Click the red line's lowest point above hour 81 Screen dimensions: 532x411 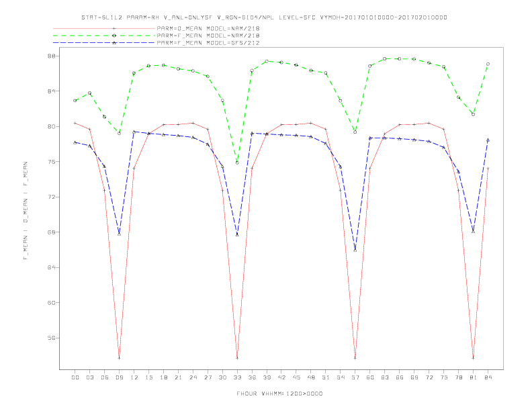(474, 358)
